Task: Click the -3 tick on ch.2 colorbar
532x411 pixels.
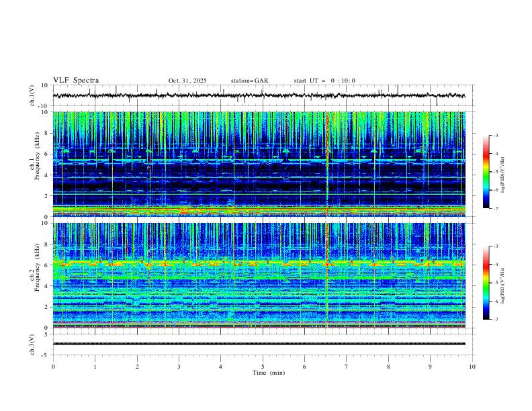Action: (495, 246)
